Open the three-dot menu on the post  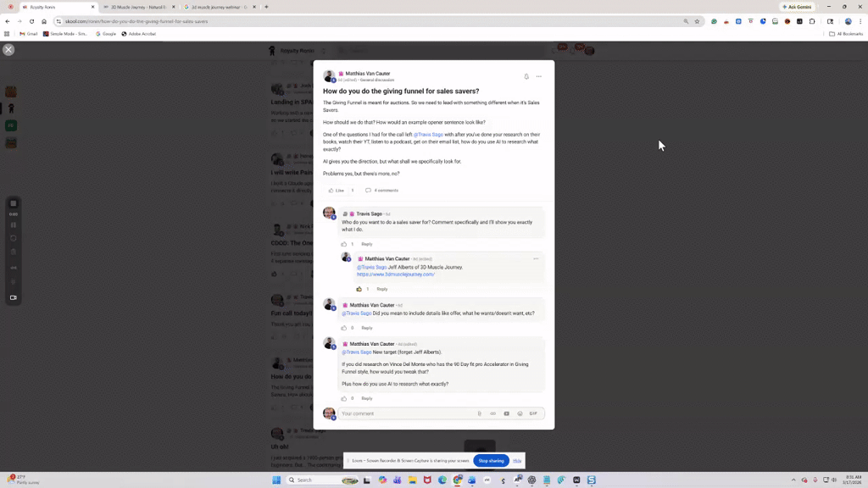(x=538, y=76)
